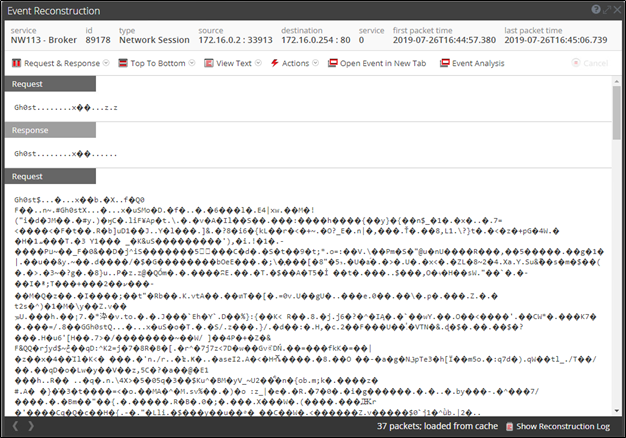Click the Event Analysis icon

tap(444, 63)
